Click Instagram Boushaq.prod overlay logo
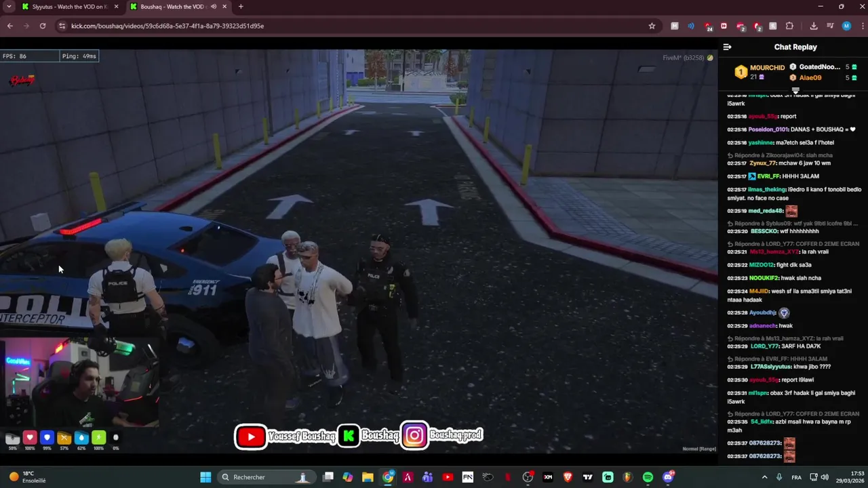The width and height of the screenshot is (868, 488). click(x=414, y=435)
